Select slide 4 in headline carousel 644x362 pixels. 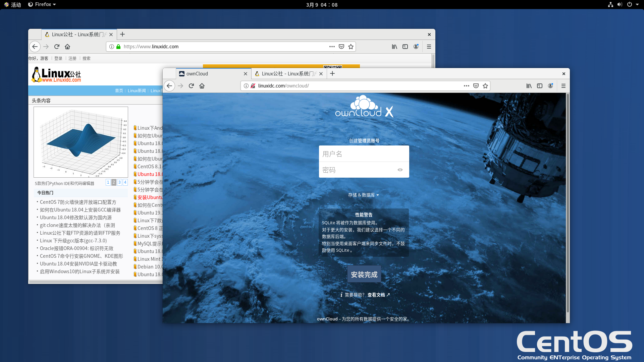pos(125,182)
